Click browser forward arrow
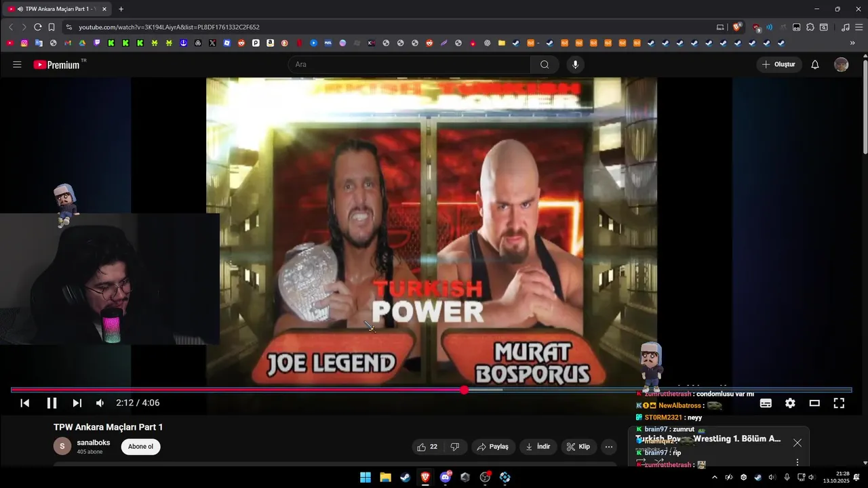The height and width of the screenshot is (488, 868). [24, 27]
